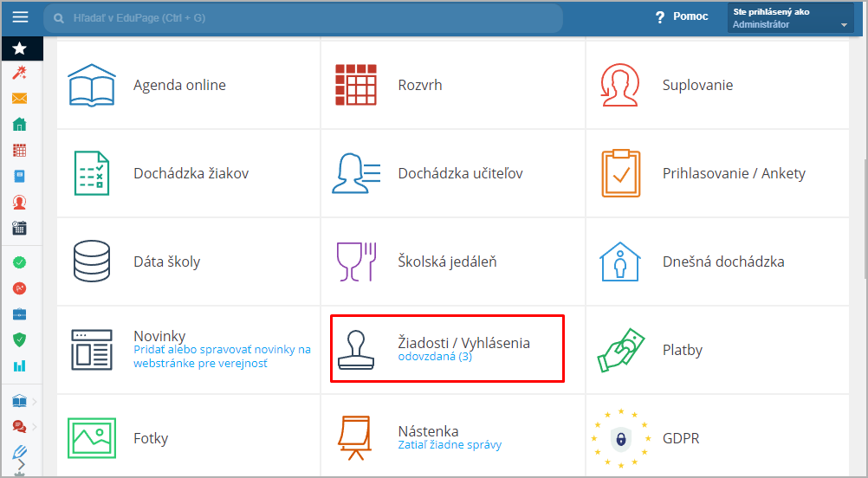Screen dimensions: 868x478
Task: Open the Rozvrh tile label
Action: (x=420, y=85)
